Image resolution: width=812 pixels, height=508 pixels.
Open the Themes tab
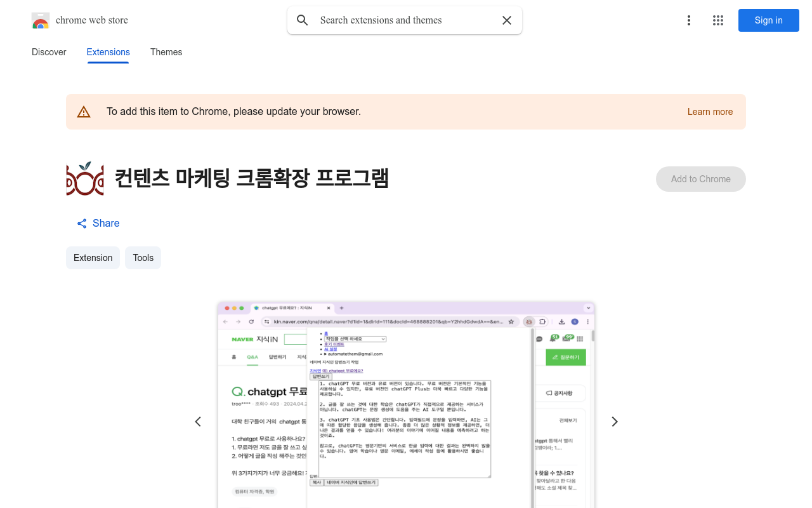(166, 52)
